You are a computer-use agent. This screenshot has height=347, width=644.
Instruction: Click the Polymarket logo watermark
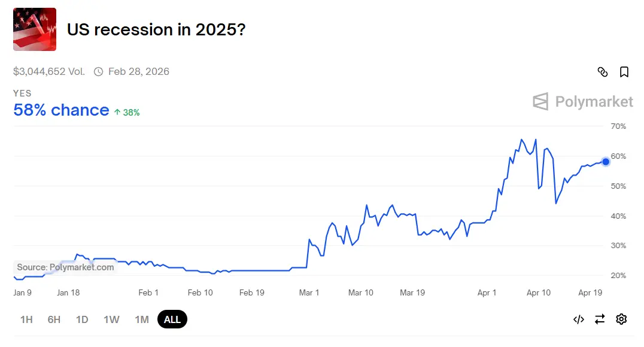pos(582,102)
